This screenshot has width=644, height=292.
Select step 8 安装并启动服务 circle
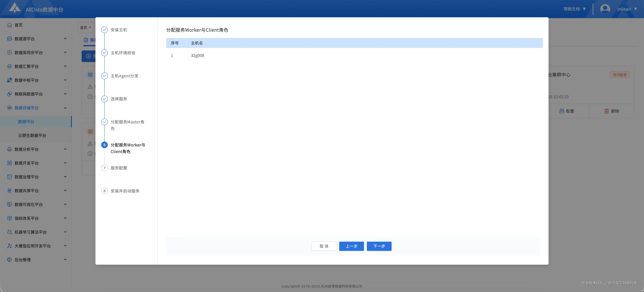[105, 191]
